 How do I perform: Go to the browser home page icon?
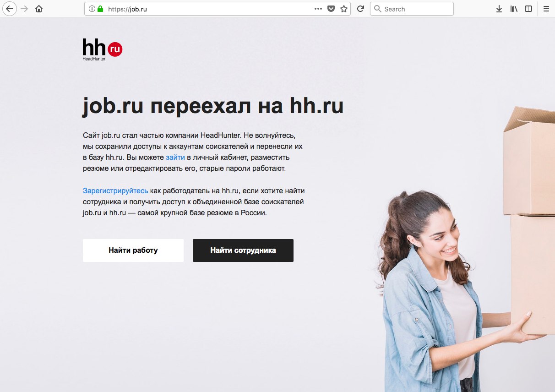click(39, 9)
